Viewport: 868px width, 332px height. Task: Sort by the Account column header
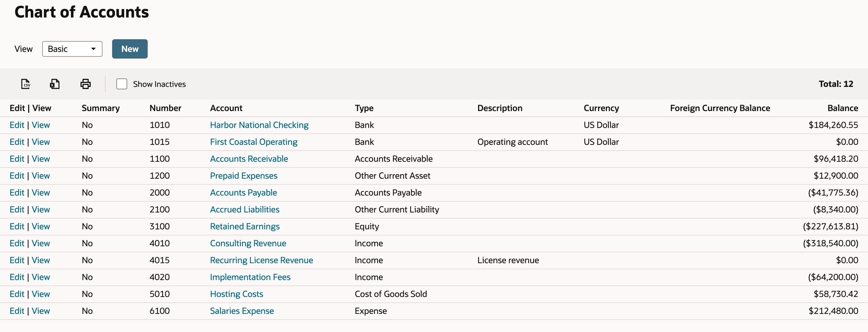click(x=226, y=108)
